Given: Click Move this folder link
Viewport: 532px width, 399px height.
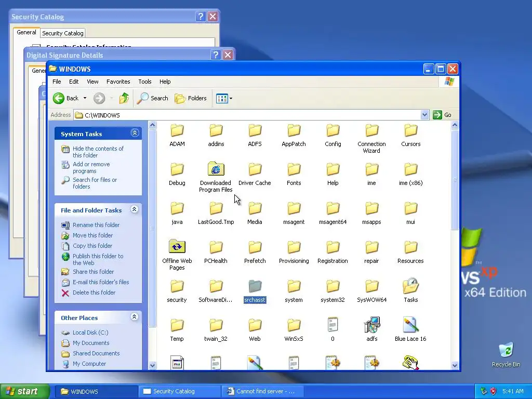Looking at the screenshot, I should [92, 235].
